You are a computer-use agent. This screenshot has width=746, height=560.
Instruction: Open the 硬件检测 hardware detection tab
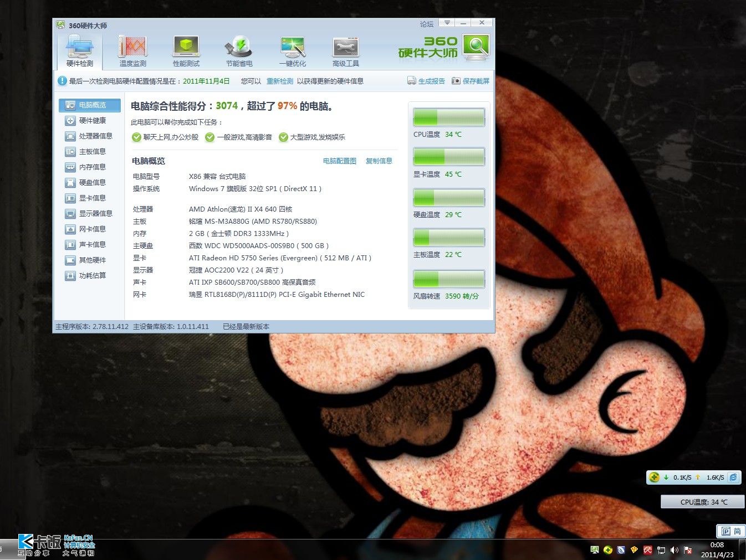tap(80, 51)
